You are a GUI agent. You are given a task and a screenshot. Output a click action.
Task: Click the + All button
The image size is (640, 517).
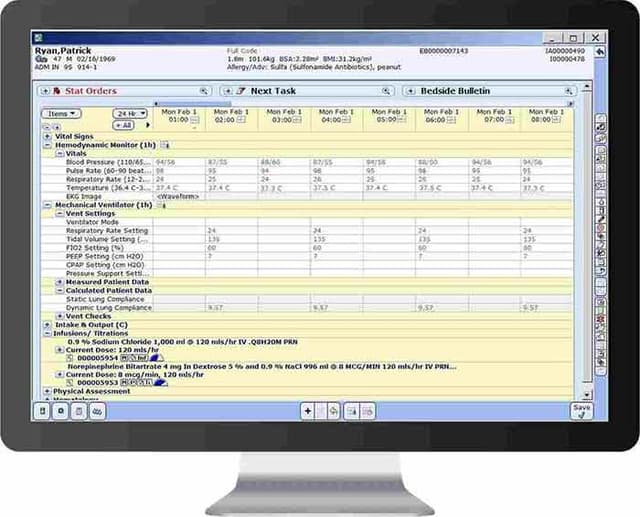(x=124, y=125)
